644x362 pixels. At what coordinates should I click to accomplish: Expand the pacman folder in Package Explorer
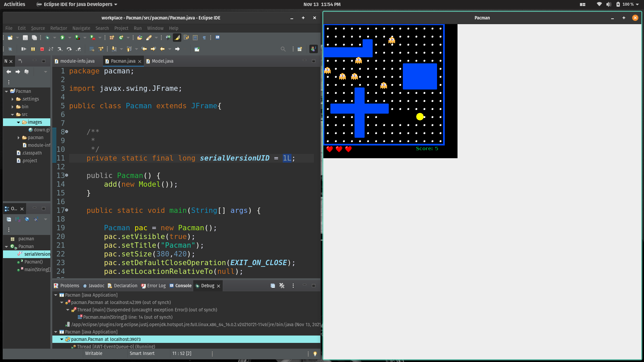pos(18,137)
